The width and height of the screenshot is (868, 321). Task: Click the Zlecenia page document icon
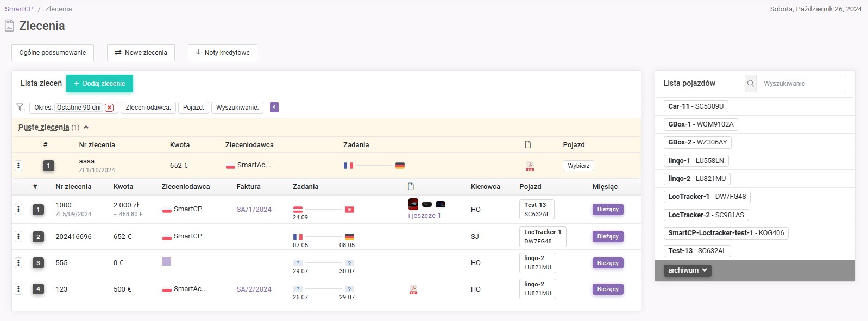coord(9,26)
